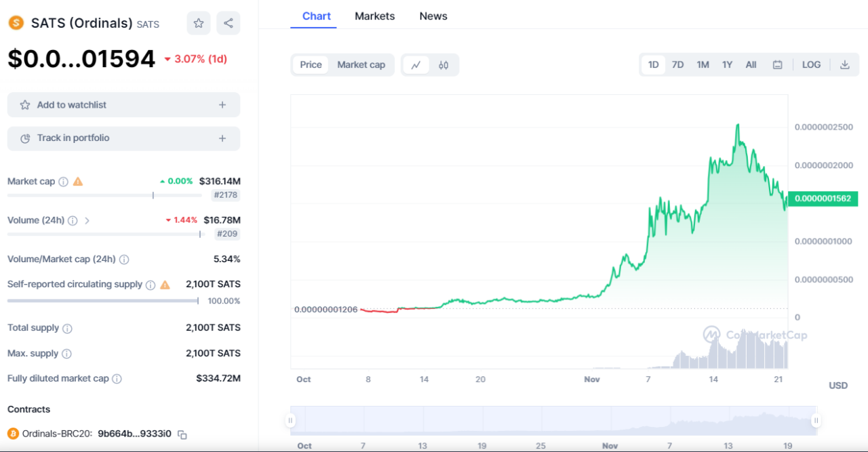Open the share options icon
The image size is (868, 452).
coord(228,23)
